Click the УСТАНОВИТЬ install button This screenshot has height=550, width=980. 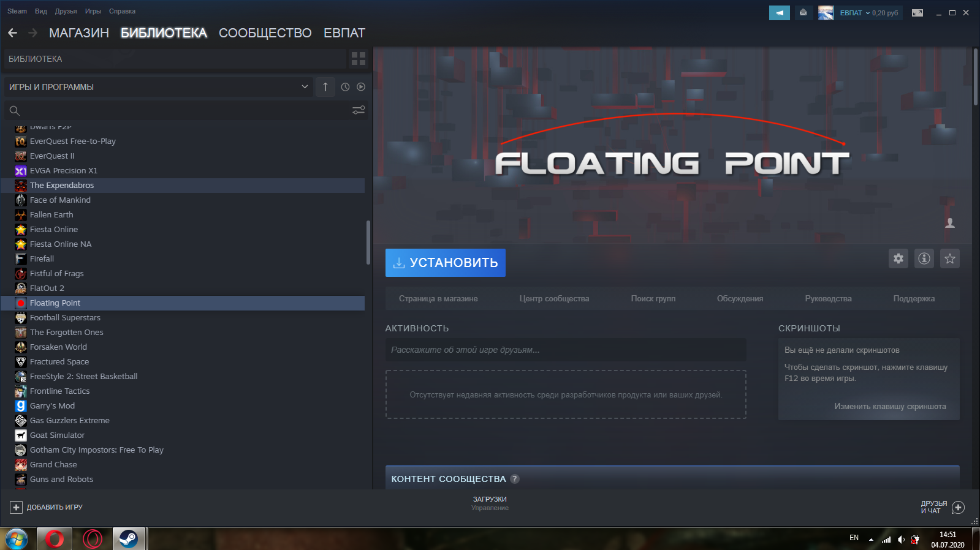[446, 263]
